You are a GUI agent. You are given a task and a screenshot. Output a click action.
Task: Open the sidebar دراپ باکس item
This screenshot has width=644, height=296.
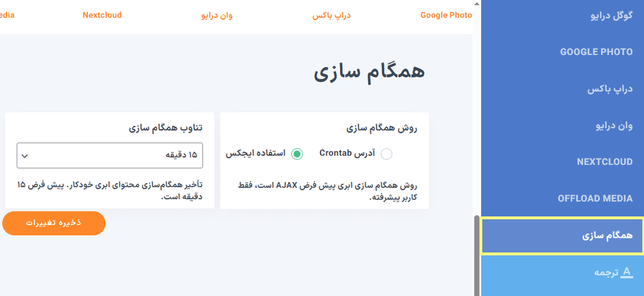[610, 89]
